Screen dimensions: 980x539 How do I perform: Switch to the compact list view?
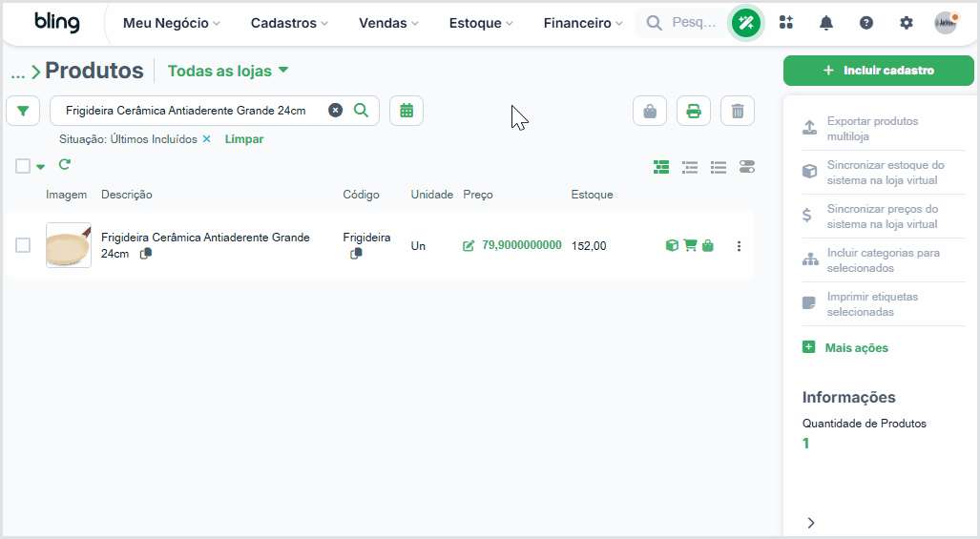click(x=719, y=167)
